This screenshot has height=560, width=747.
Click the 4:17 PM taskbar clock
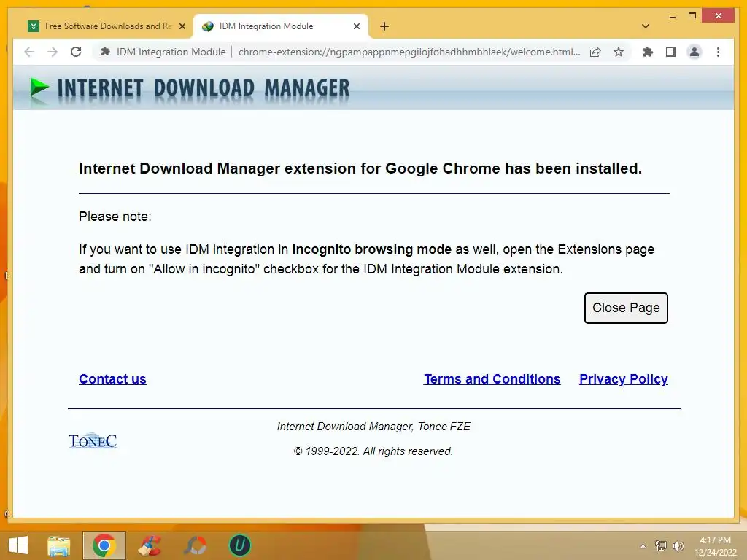pyautogui.click(x=715, y=540)
